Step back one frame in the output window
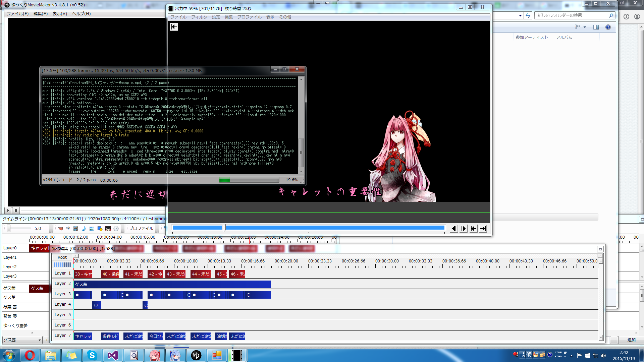 click(x=454, y=229)
